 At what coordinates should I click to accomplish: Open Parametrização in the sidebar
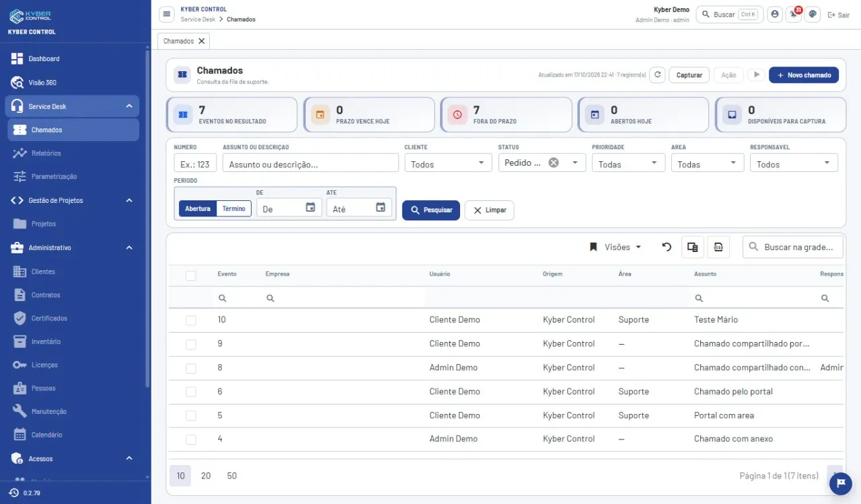click(x=73, y=176)
